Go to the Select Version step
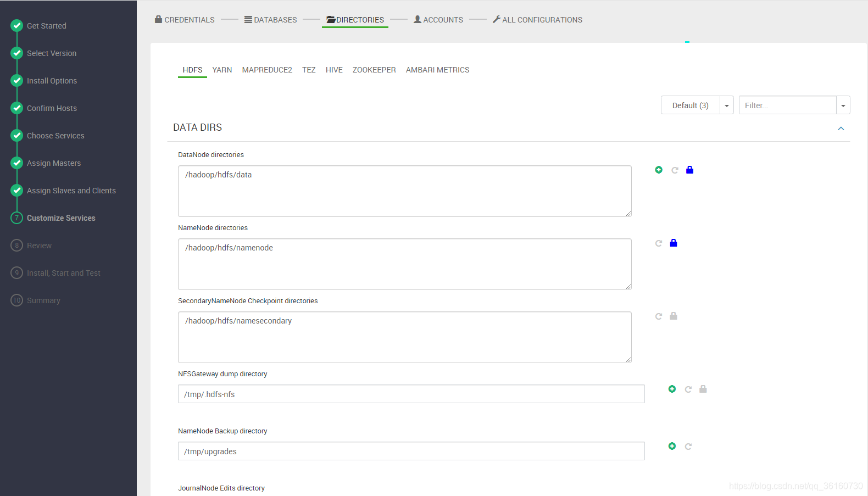 52,53
